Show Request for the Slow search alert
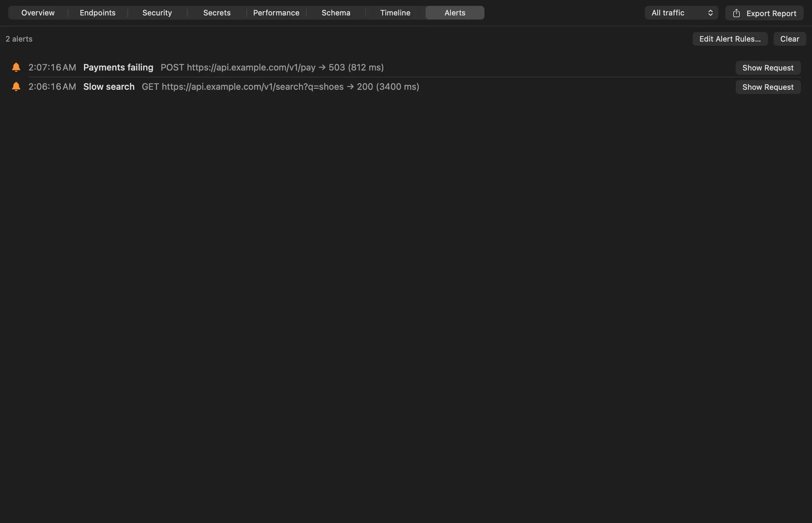Screen dimensions: 812x523 768,87
